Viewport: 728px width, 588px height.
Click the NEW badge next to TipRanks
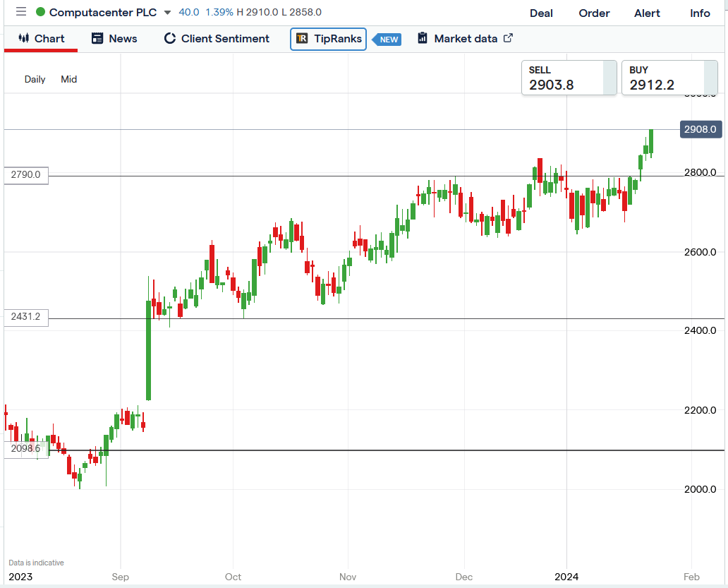point(387,40)
